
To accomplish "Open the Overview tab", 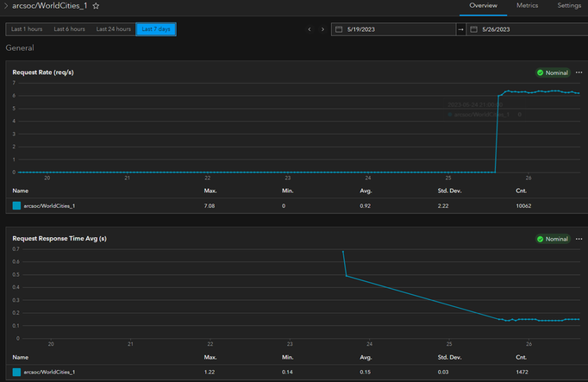I will (x=483, y=6).
